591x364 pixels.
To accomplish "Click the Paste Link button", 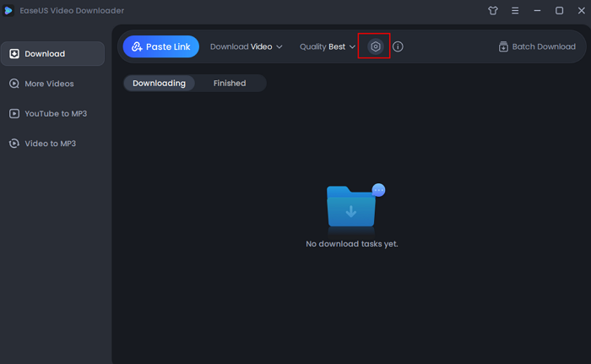I will (x=160, y=46).
